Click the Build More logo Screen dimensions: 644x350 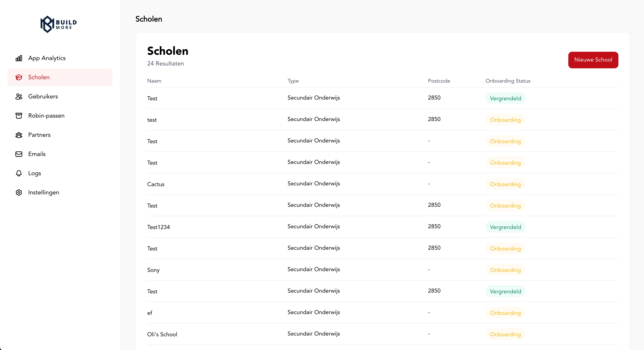[59, 24]
